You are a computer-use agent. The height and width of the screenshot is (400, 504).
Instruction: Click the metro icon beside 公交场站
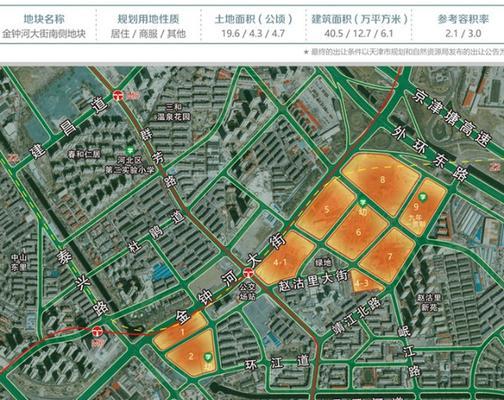248,273
